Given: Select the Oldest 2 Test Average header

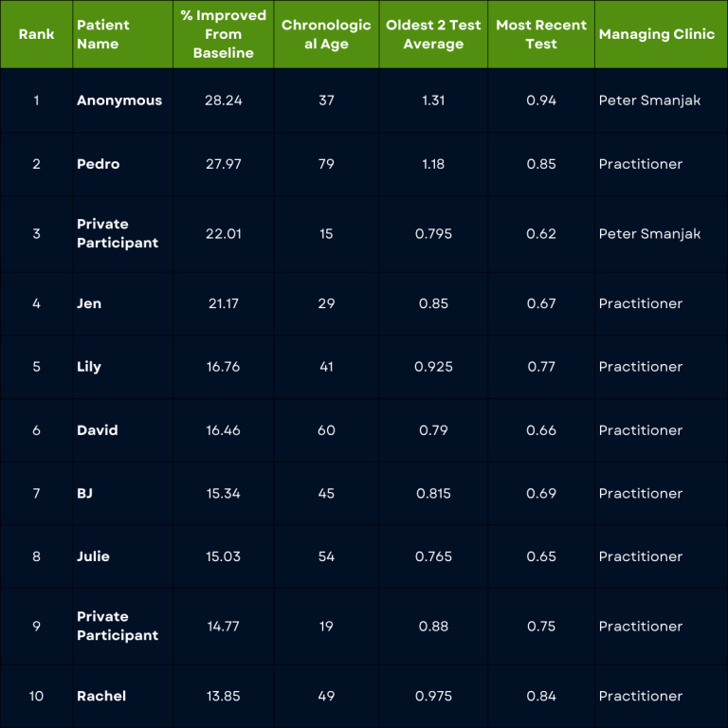Looking at the screenshot, I should coord(433,34).
